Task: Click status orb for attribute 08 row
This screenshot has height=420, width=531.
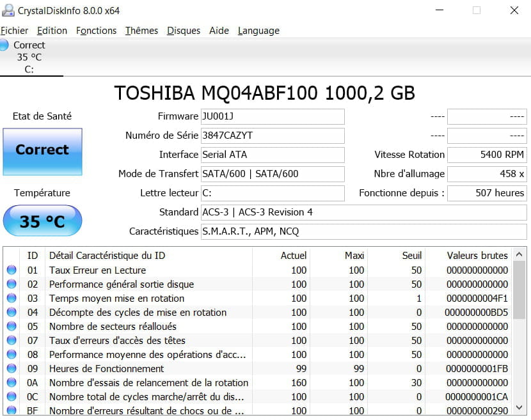Action: pos(12,354)
